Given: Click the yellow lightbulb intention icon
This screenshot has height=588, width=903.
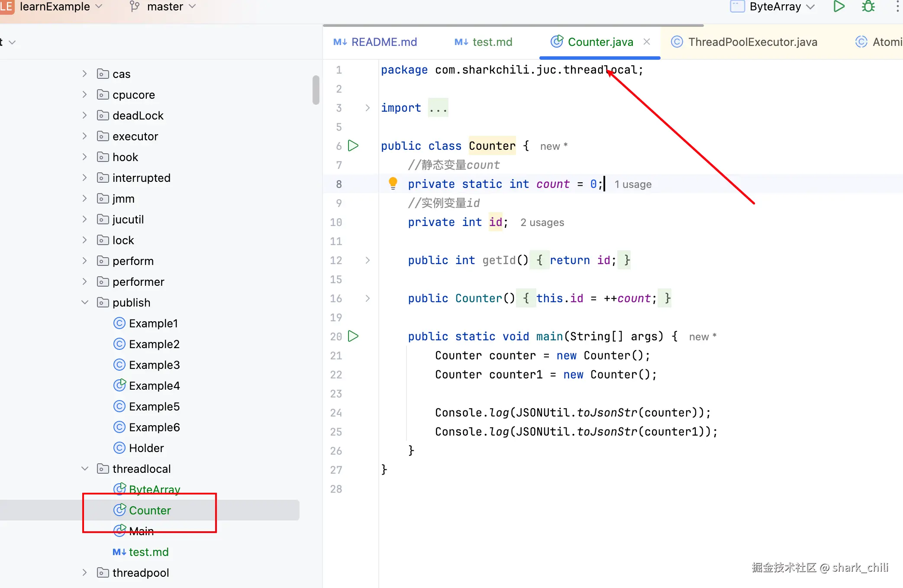Looking at the screenshot, I should pos(393,184).
